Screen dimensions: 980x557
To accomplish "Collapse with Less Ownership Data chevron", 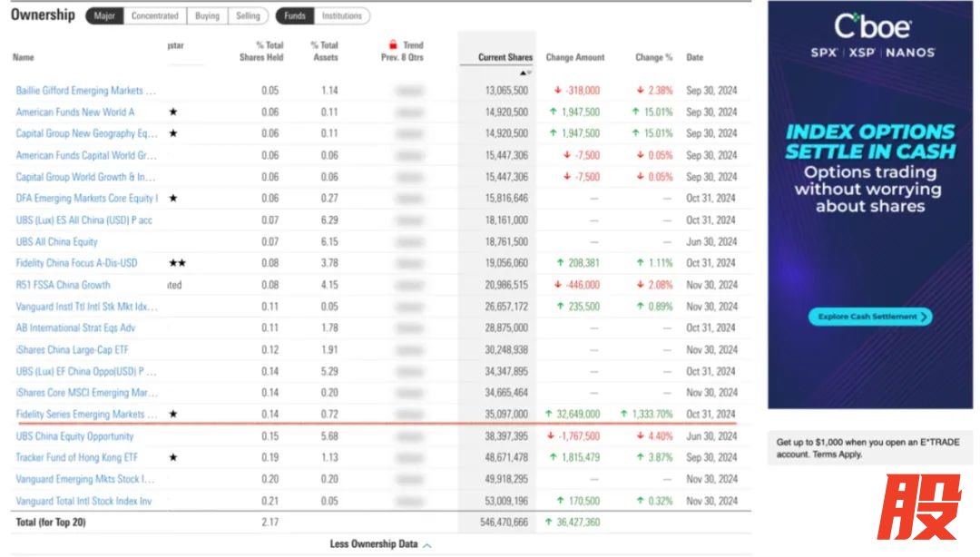I will pos(427,544).
